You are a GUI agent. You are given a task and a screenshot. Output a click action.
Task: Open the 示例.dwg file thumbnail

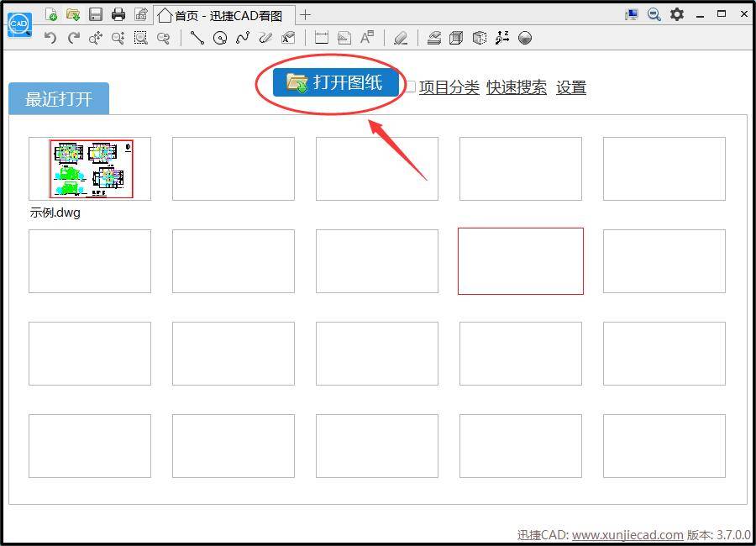[89, 168]
